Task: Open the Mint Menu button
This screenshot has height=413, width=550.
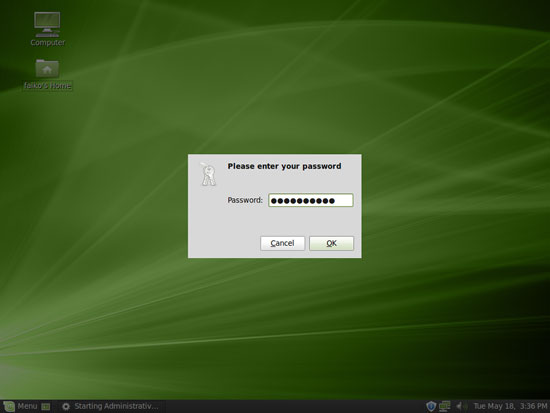Action: (x=20, y=406)
